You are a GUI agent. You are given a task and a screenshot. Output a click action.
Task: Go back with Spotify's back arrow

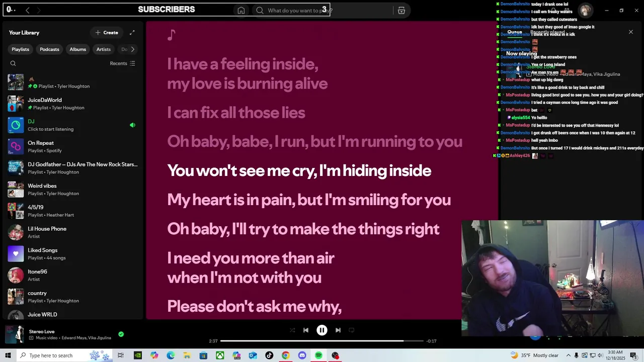click(28, 10)
